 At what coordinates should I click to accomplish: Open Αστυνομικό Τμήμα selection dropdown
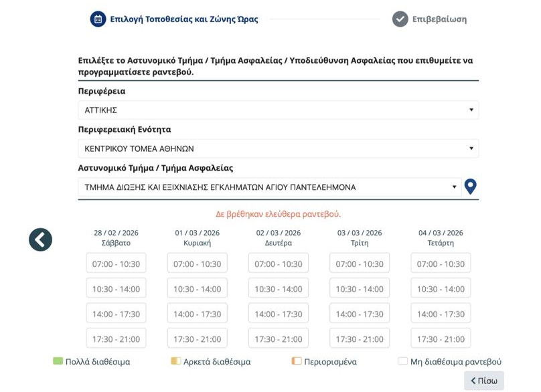269,187
